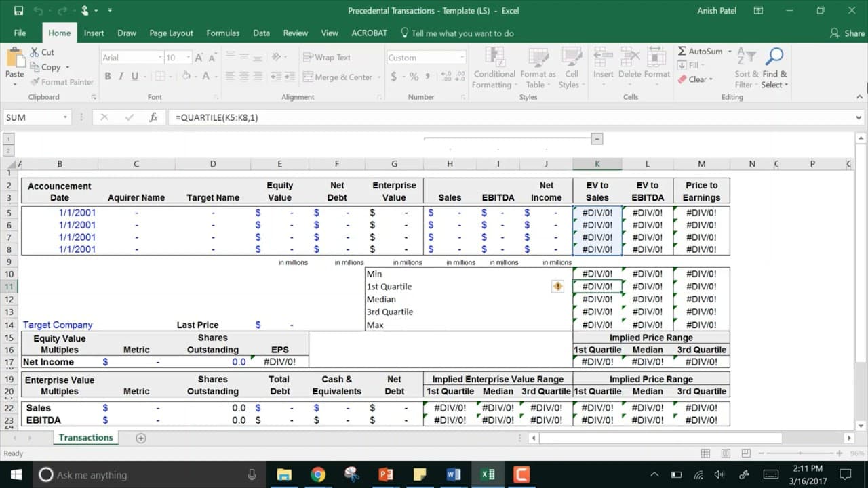Switch to the Page Layout tab

tap(171, 33)
